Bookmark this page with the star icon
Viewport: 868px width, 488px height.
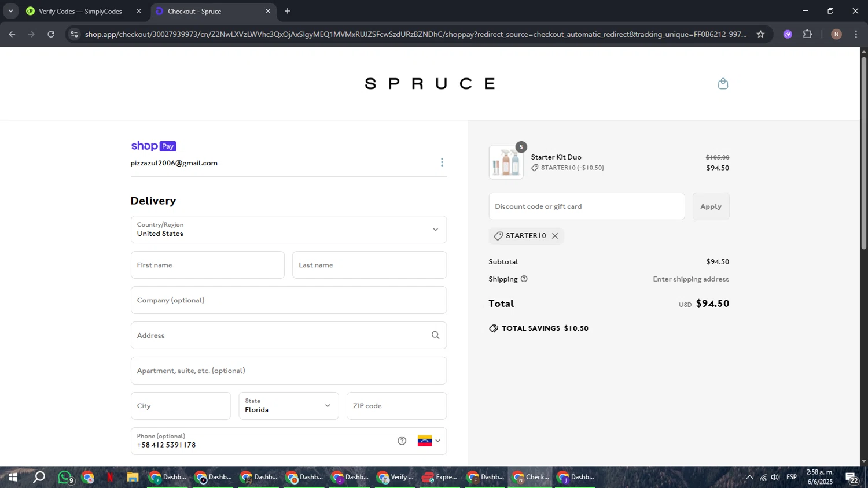[760, 34]
